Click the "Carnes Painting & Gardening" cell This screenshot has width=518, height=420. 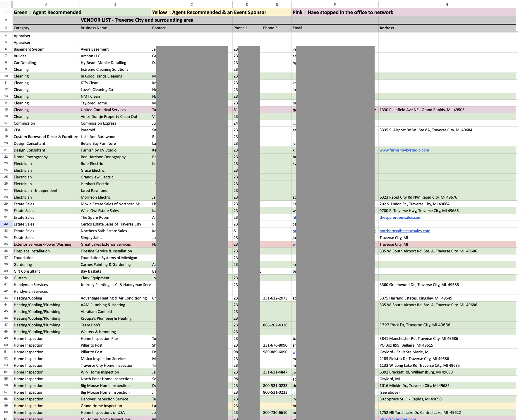115,264
